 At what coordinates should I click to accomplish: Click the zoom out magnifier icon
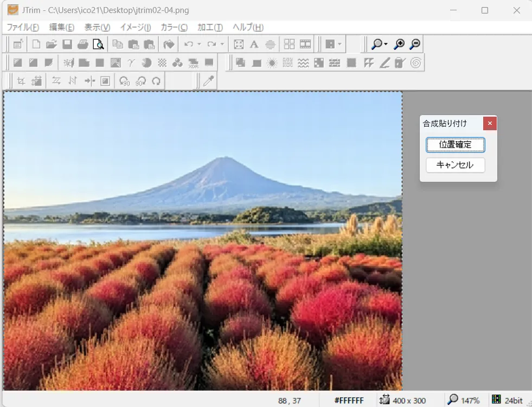[x=415, y=44]
